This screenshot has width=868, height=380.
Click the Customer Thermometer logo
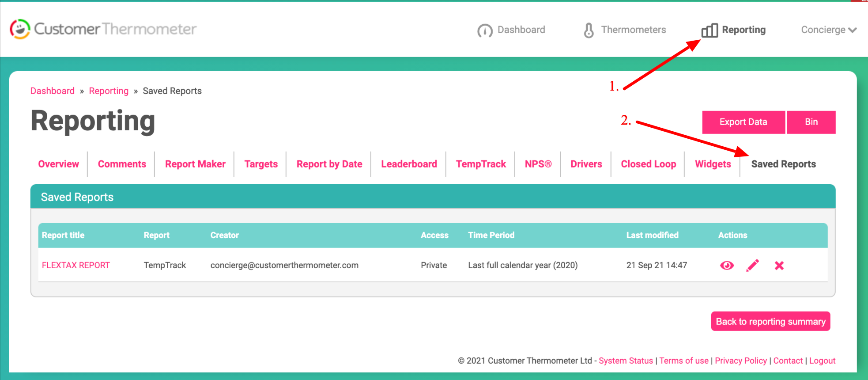click(x=103, y=29)
